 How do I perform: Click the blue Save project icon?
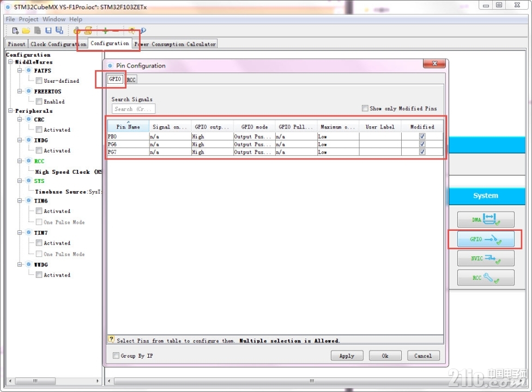click(x=49, y=30)
